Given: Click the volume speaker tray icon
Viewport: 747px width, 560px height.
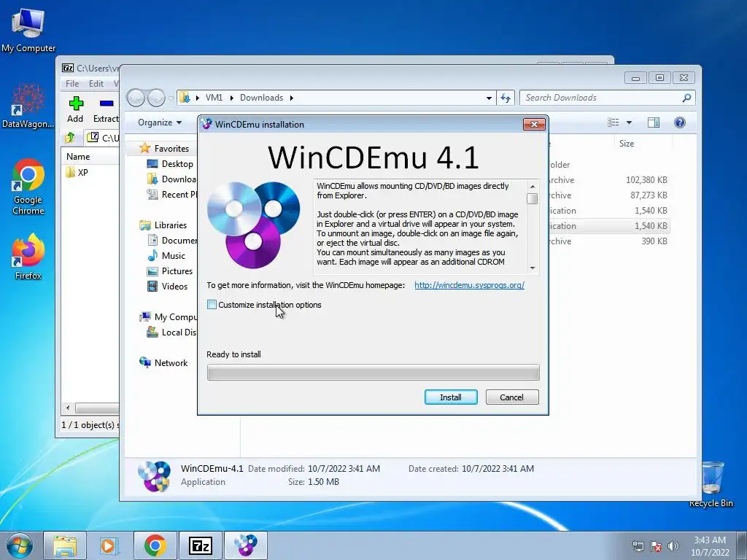Looking at the screenshot, I should (673, 546).
